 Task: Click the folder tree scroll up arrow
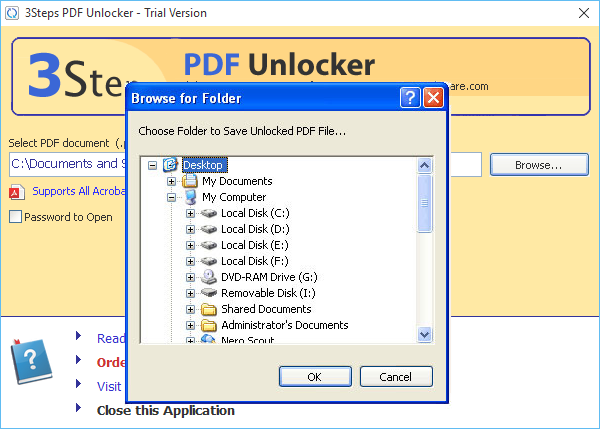point(424,166)
